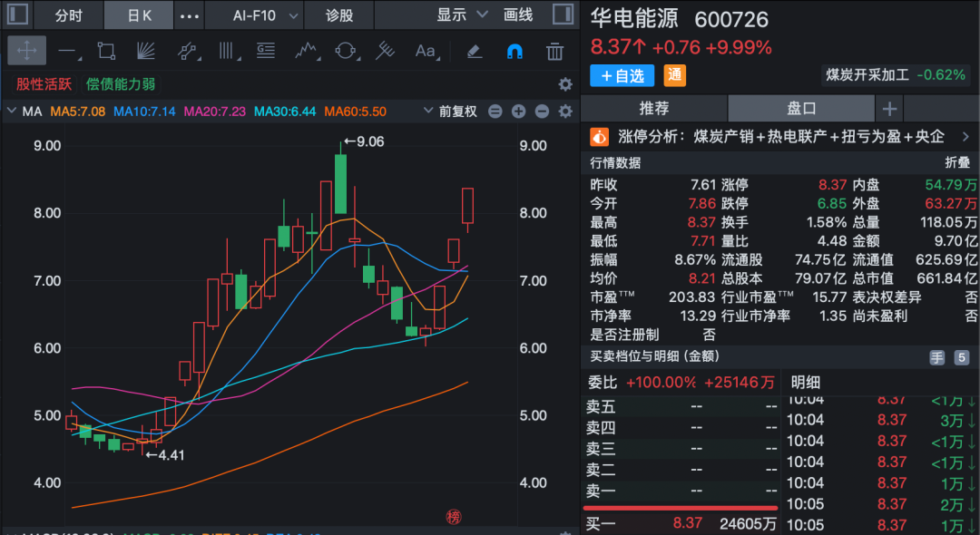This screenshot has width=980, height=535.
Task: Click the 买一 8.37 bid row
Action: [681, 523]
